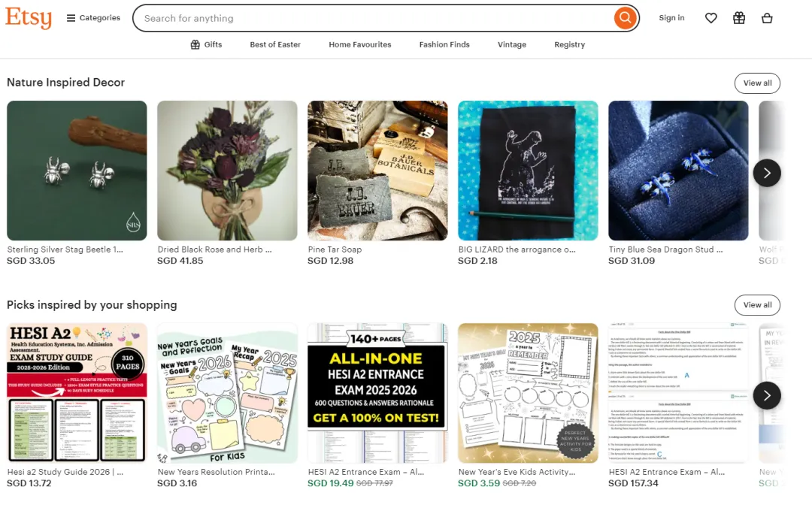Open Gifts link with gift icon

coord(206,44)
